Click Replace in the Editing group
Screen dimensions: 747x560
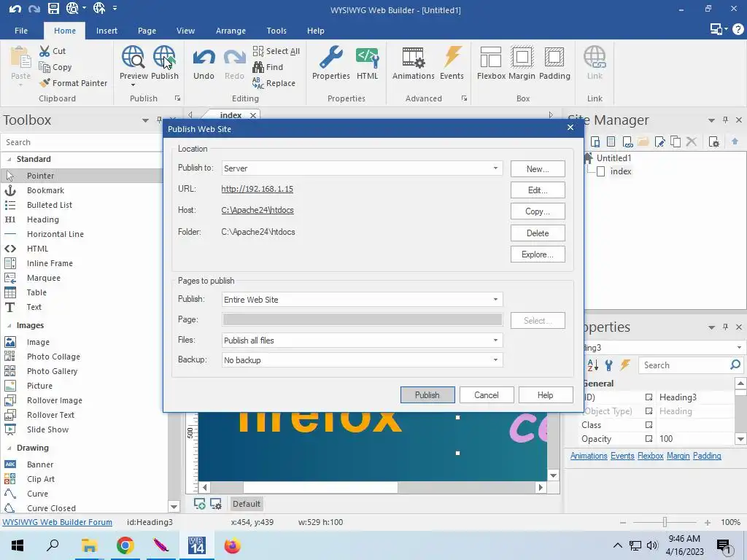(x=274, y=83)
